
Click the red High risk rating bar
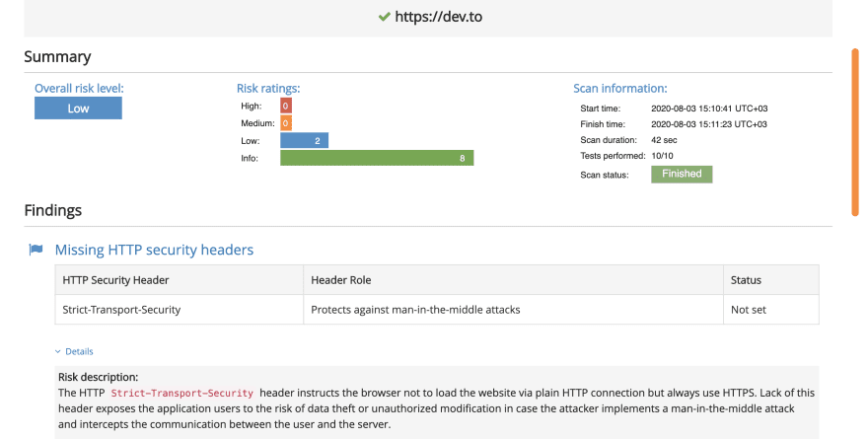coord(285,106)
